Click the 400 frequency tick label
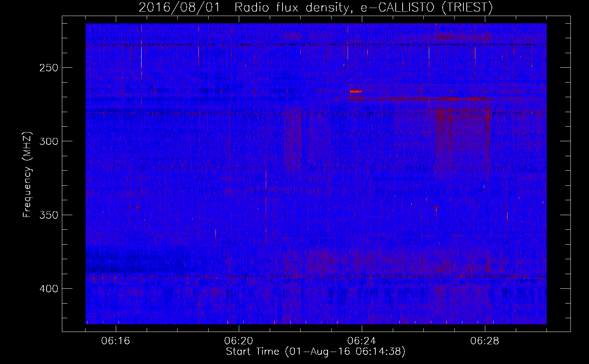The height and width of the screenshot is (364, 589). pos(49,289)
